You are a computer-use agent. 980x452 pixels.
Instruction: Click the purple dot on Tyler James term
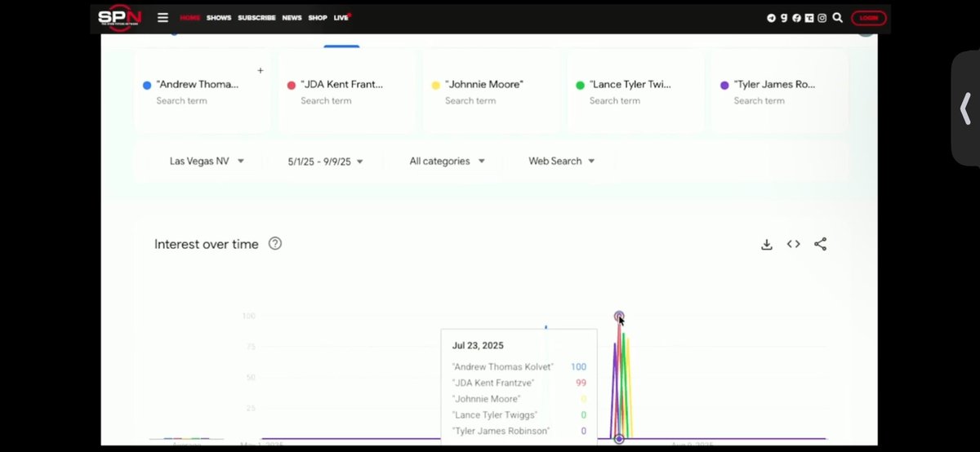pos(724,85)
